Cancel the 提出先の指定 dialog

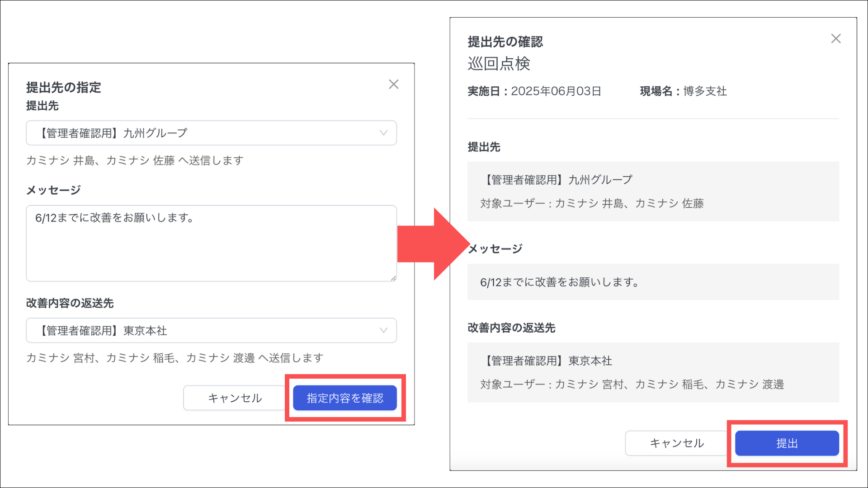click(234, 398)
